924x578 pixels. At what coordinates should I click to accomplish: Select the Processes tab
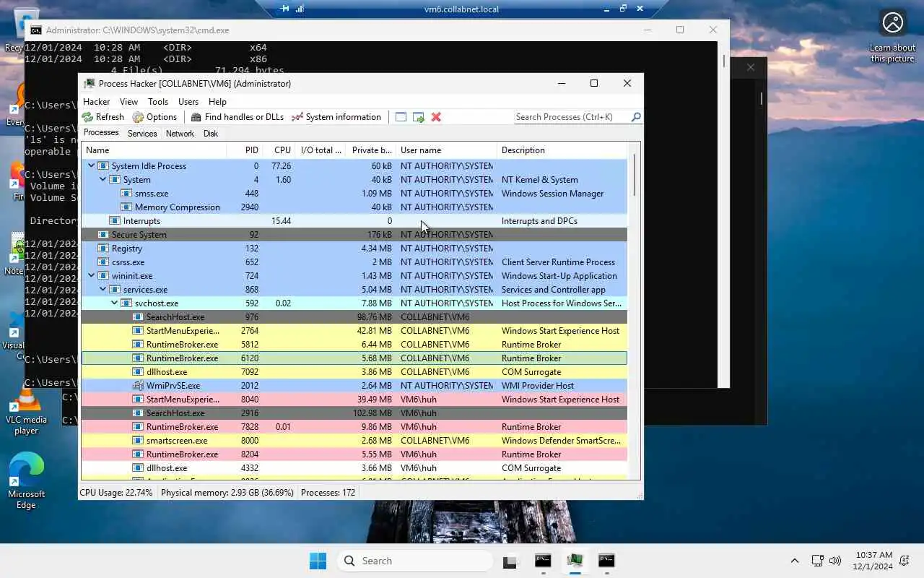[x=101, y=133]
